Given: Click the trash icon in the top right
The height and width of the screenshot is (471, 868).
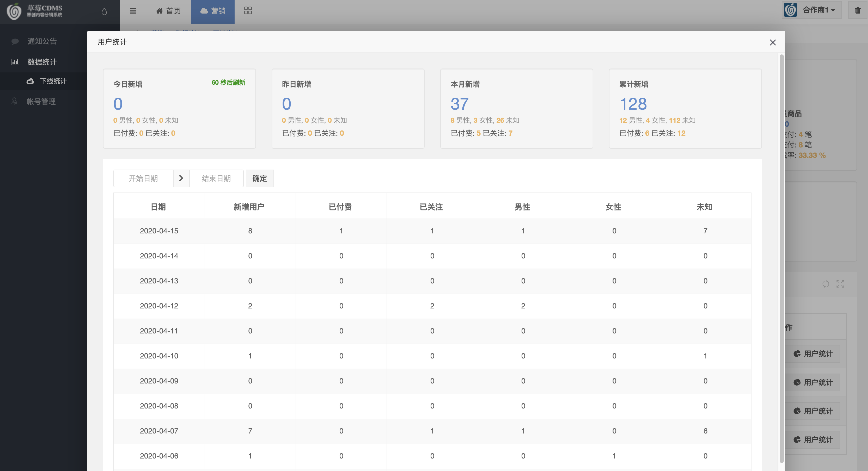Looking at the screenshot, I should [x=858, y=11].
